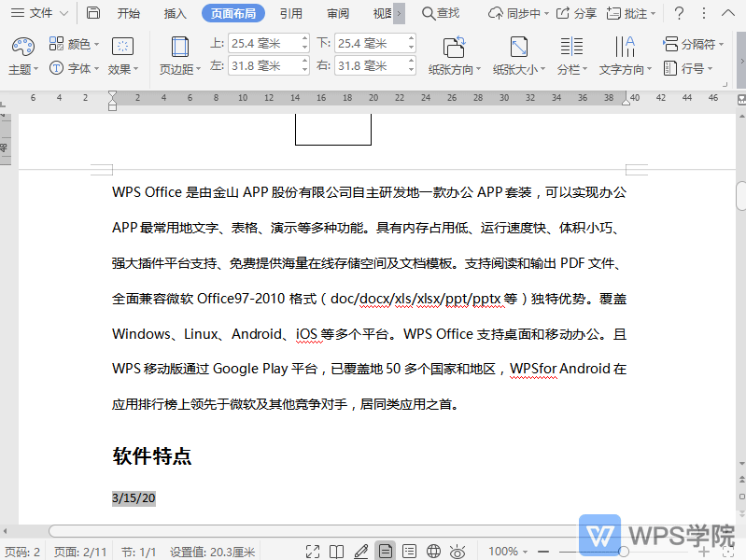Image resolution: width=746 pixels, height=560 pixels.
Task: Click the selected date 3/15/20
Action: tap(134, 498)
